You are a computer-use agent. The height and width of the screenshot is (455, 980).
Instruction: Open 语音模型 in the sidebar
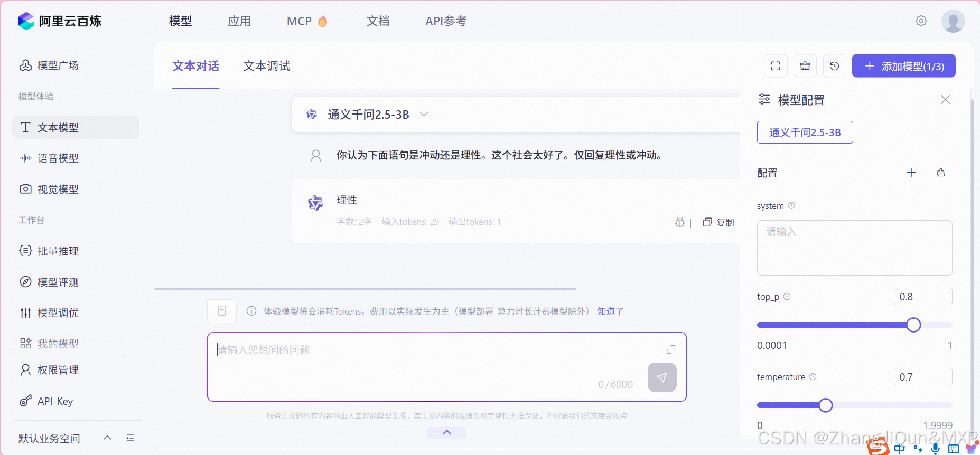[x=49, y=158]
